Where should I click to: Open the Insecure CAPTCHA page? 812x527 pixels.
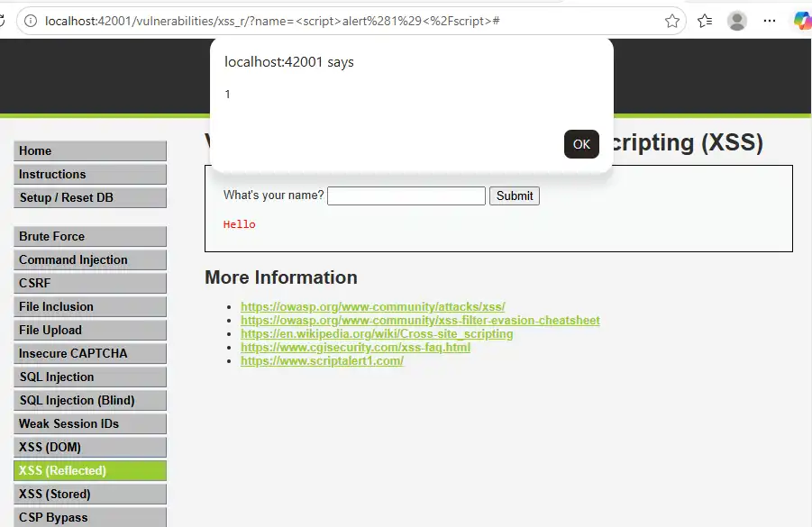[x=90, y=353]
